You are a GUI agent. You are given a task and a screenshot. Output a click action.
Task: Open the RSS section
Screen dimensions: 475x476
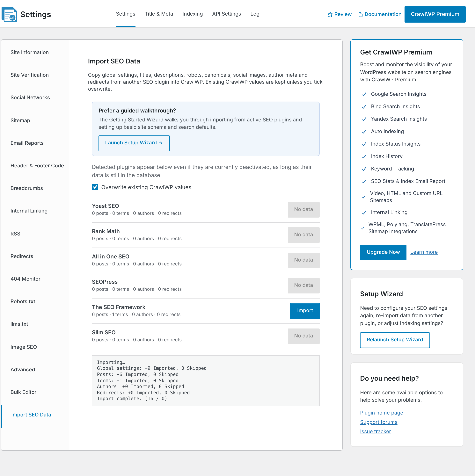click(15, 234)
